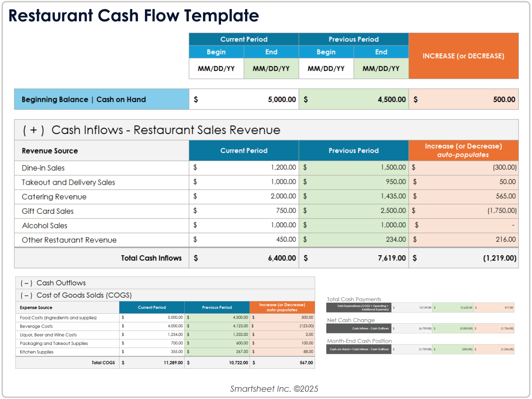The image size is (532, 399).
Task: Click the orange INCREASE (or DECREASE) header
Action: point(463,56)
